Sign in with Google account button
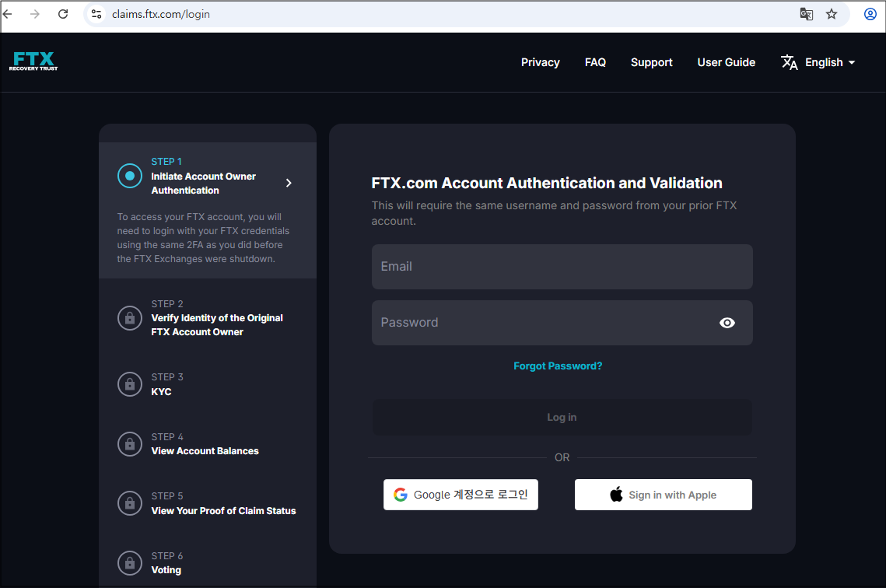Viewport: 886px width, 588px height. (x=461, y=495)
